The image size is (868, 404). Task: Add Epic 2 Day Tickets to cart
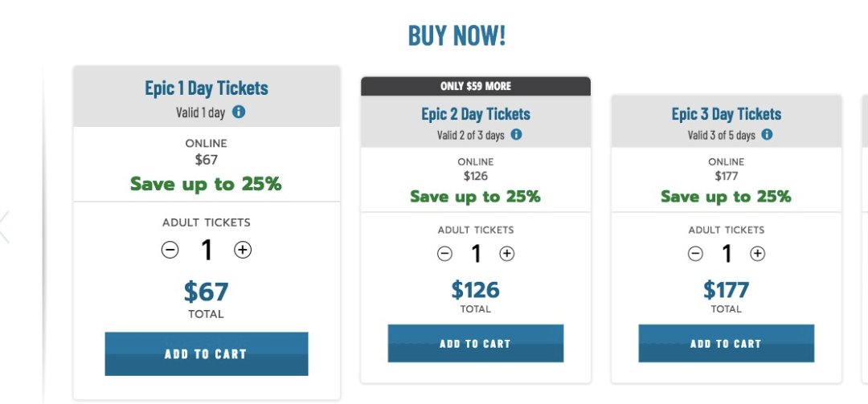click(475, 344)
